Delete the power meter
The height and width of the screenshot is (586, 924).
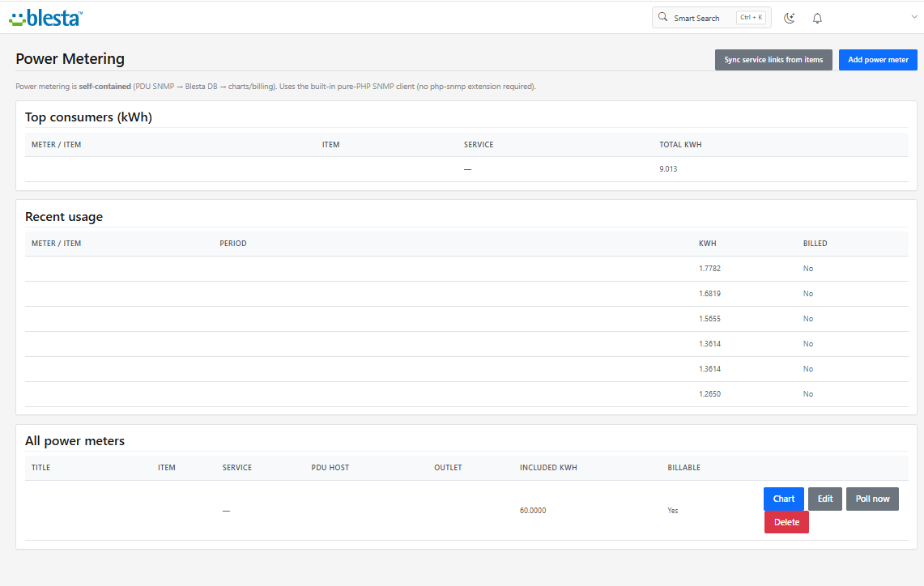pyautogui.click(x=786, y=522)
